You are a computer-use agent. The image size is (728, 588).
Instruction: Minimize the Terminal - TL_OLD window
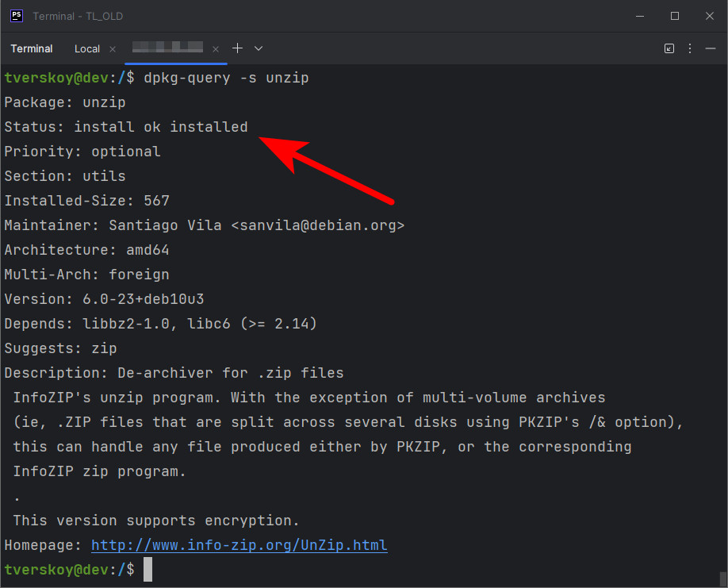(640, 16)
